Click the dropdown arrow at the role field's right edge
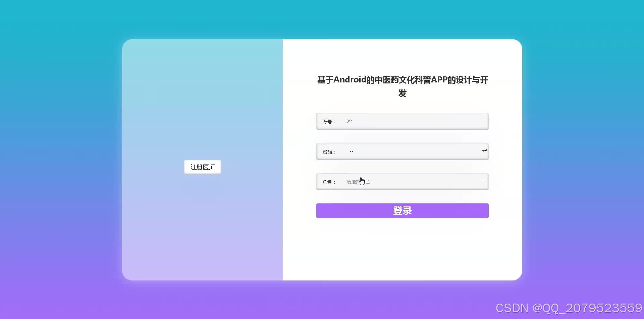Screen dimensions: 644x319 coord(483,182)
